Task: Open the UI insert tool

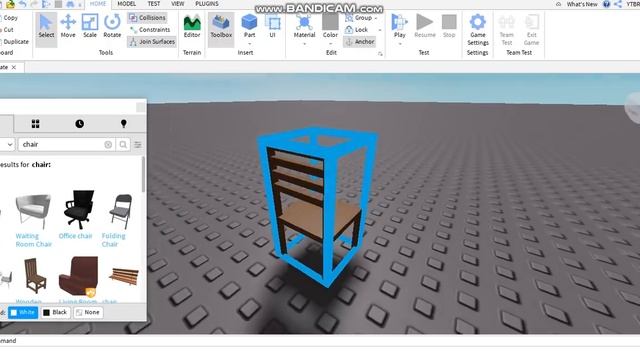Action: (x=272, y=27)
